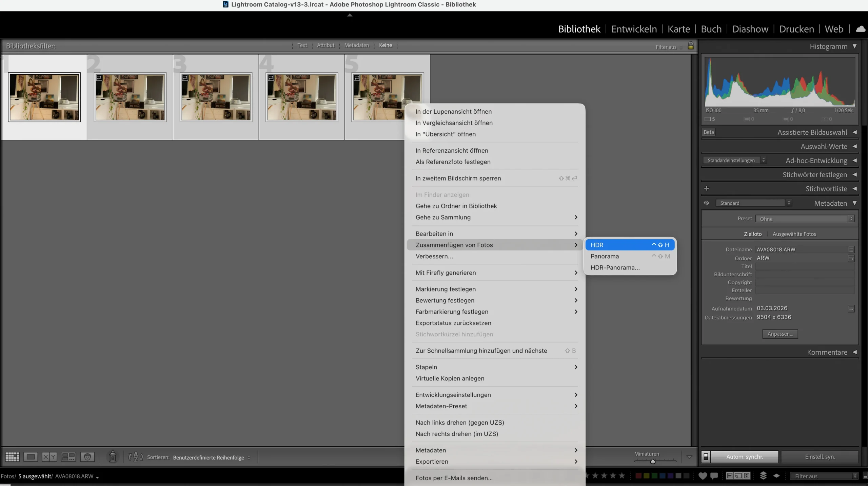Select the survey view icon
The width and height of the screenshot is (868, 486).
coord(68,457)
